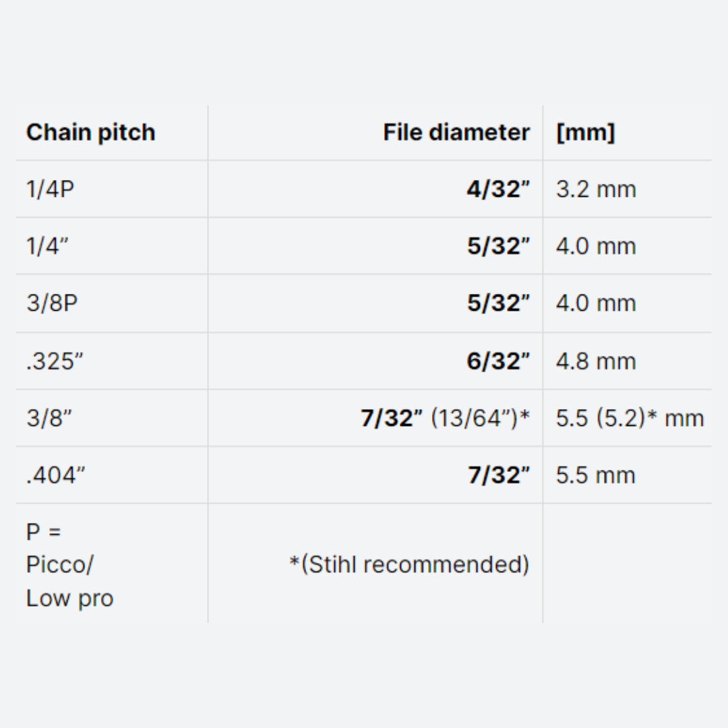Click the 4/32" file diameter value

pos(497,189)
